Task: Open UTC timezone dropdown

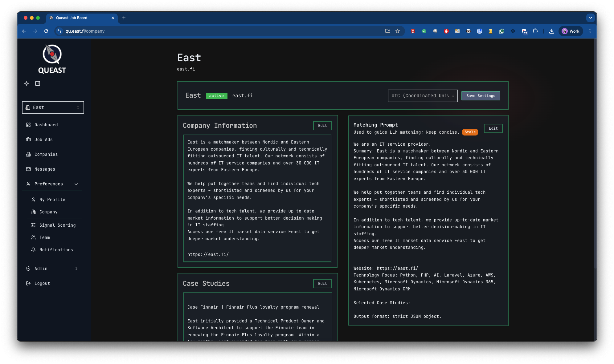Action: click(x=423, y=96)
